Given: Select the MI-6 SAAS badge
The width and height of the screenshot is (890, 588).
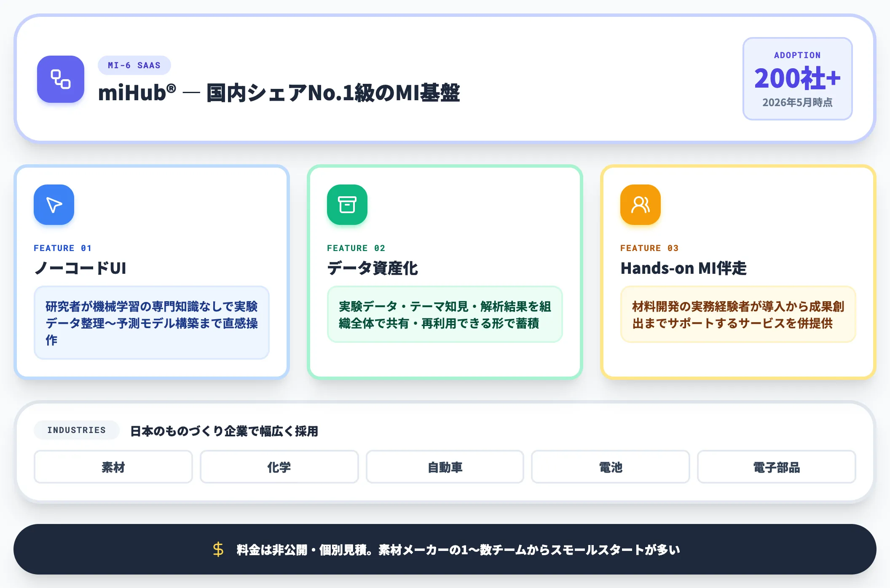Looking at the screenshot, I should [x=134, y=65].
